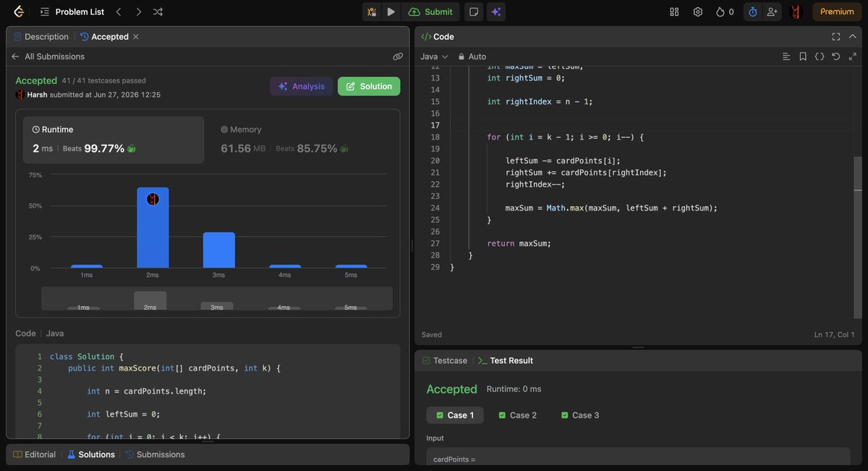Collapse the Code panel with the chevron
868x471 pixels.
854,36
